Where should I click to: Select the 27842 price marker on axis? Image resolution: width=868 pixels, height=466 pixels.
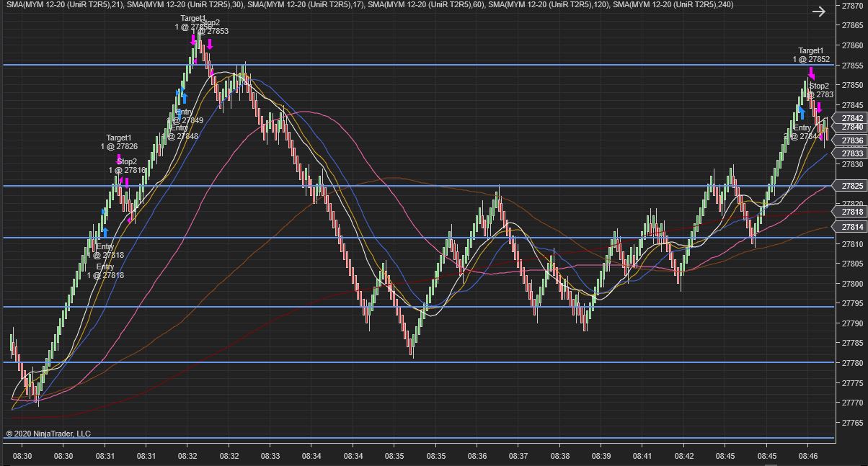pos(851,118)
